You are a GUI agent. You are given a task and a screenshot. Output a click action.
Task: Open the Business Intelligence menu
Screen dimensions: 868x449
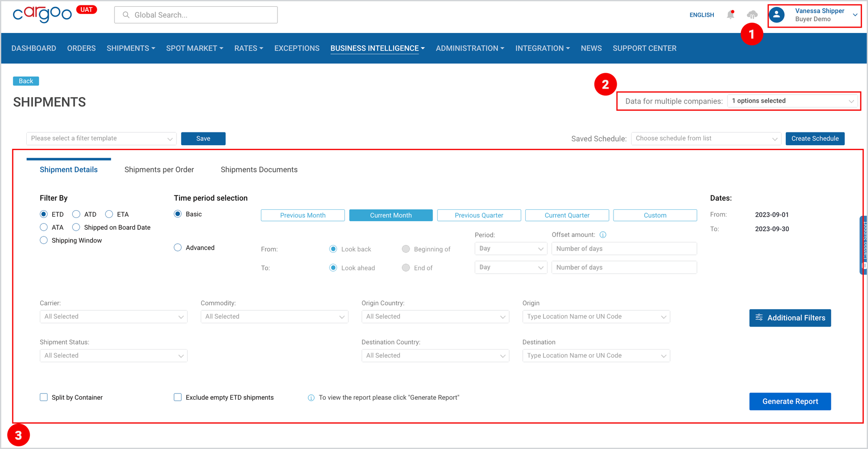(x=377, y=48)
